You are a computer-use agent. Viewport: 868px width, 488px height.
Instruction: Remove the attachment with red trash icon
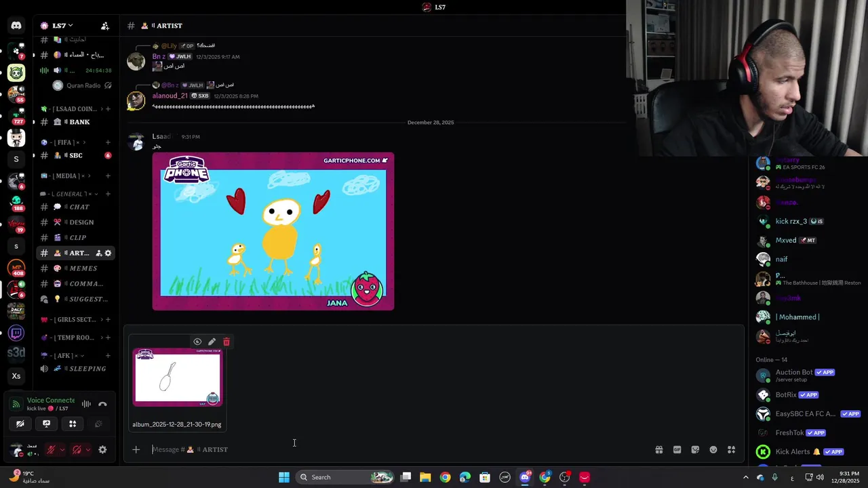226,342
